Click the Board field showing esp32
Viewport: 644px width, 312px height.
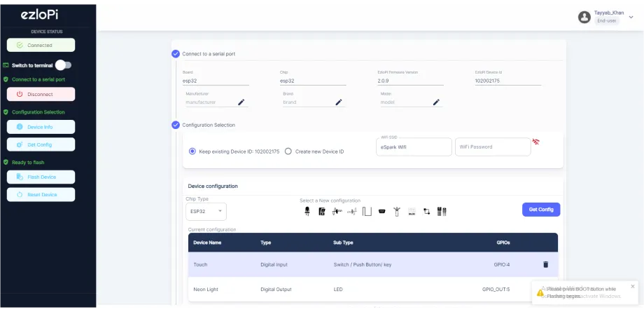(216, 81)
